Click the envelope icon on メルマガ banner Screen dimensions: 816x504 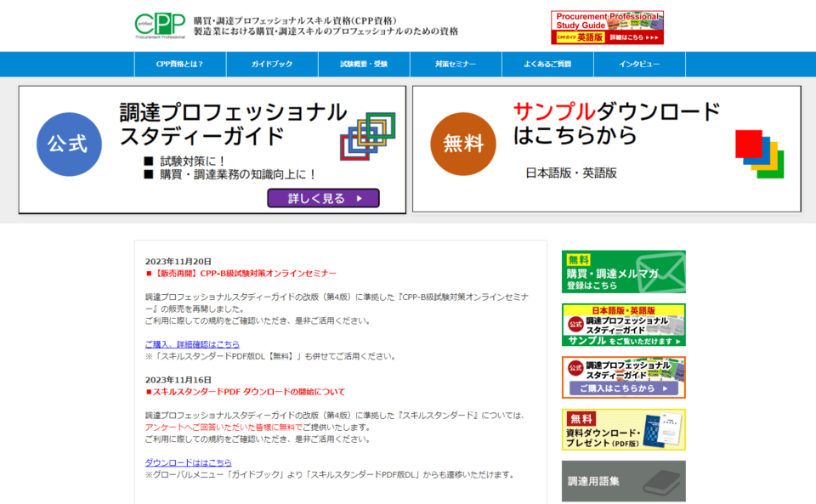click(x=663, y=272)
